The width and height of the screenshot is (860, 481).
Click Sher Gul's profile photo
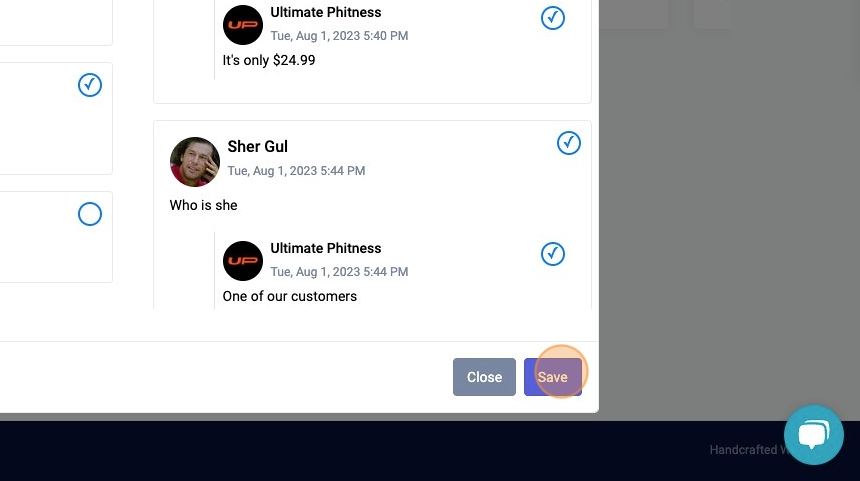point(195,162)
